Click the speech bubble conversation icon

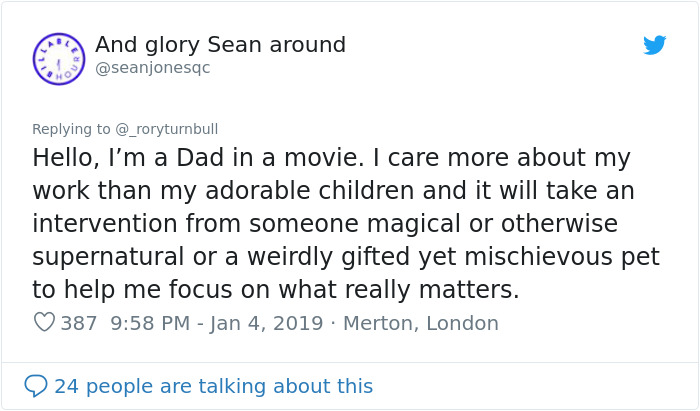click(x=36, y=386)
